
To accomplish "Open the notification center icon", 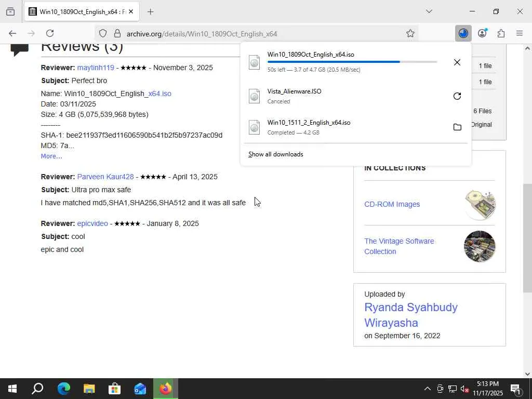I will 515,389.
